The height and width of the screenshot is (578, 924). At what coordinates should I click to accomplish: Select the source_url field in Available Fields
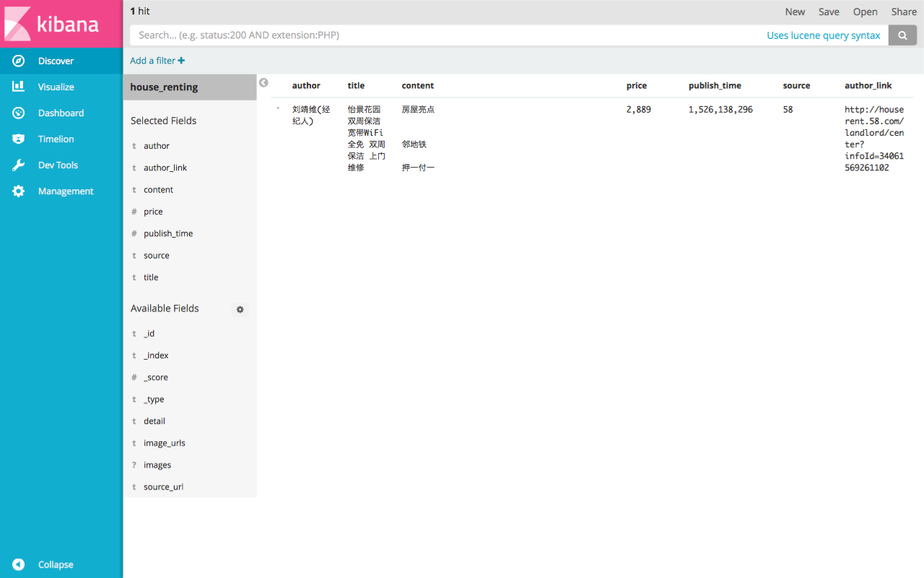click(x=163, y=487)
